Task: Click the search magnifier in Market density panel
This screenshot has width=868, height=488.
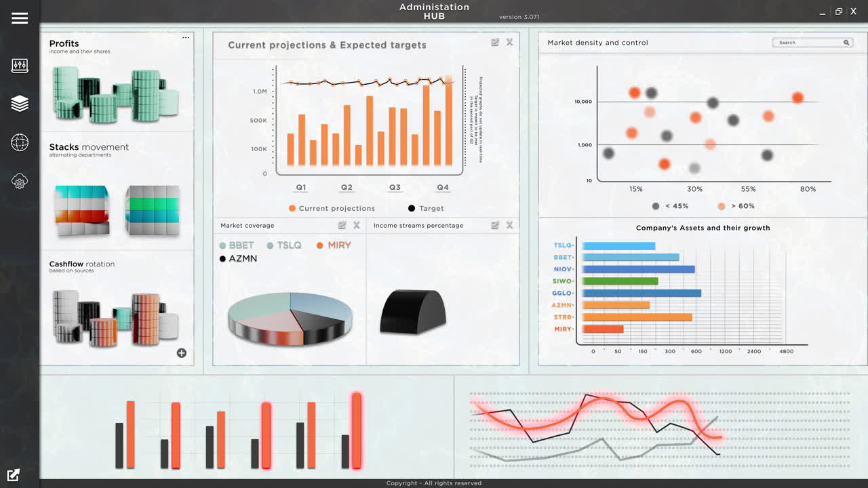Action: click(846, 42)
